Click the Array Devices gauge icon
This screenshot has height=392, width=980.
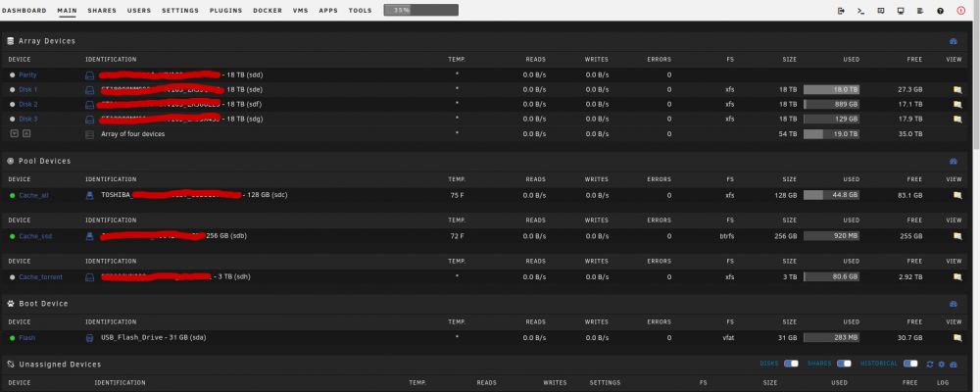(954, 41)
